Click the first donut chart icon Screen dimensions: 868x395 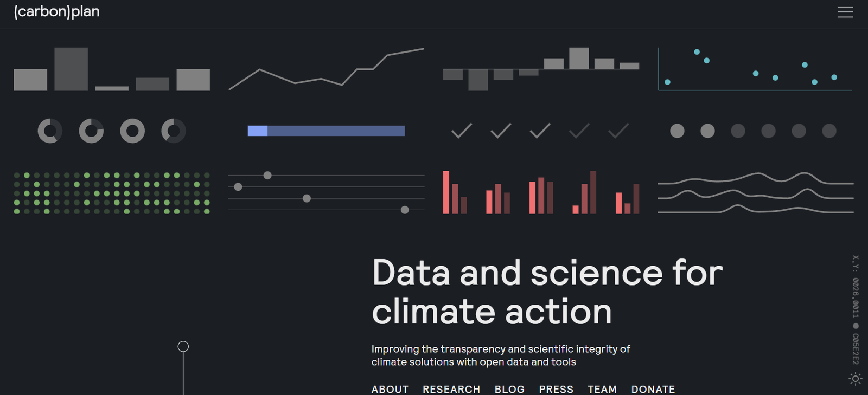pyautogui.click(x=50, y=131)
